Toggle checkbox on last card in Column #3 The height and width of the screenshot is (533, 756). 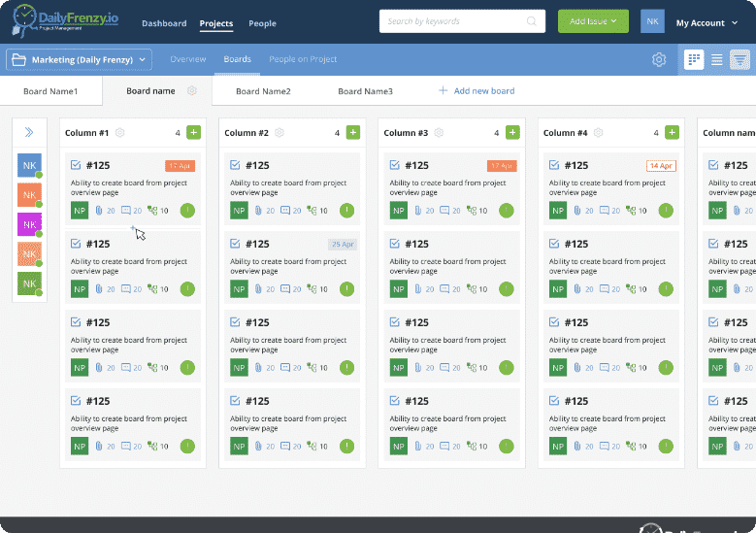click(x=394, y=401)
